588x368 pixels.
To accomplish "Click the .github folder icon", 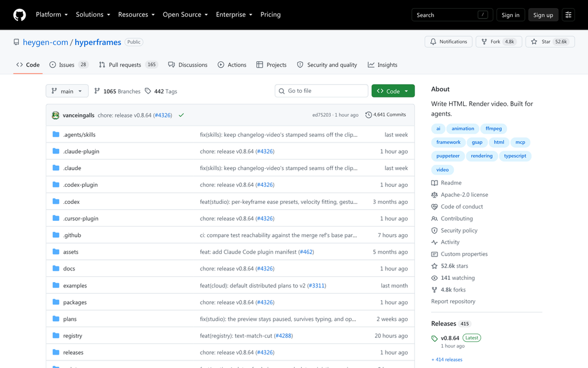I will tap(56, 235).
